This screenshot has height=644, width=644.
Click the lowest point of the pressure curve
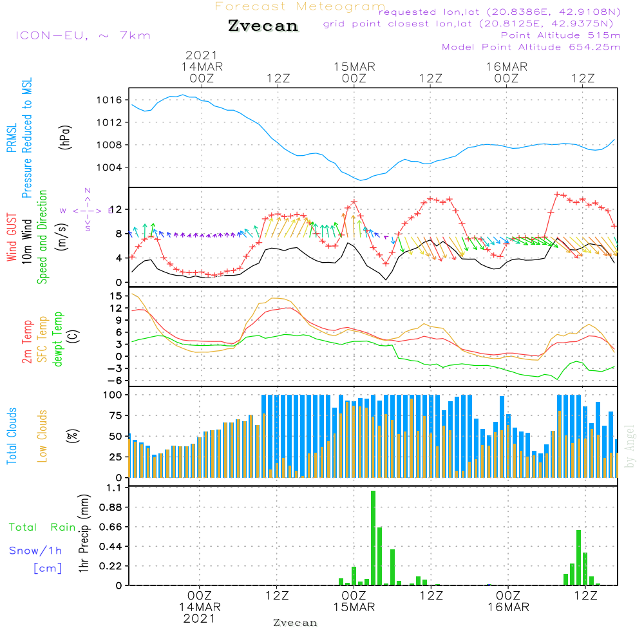click(361, 180)
